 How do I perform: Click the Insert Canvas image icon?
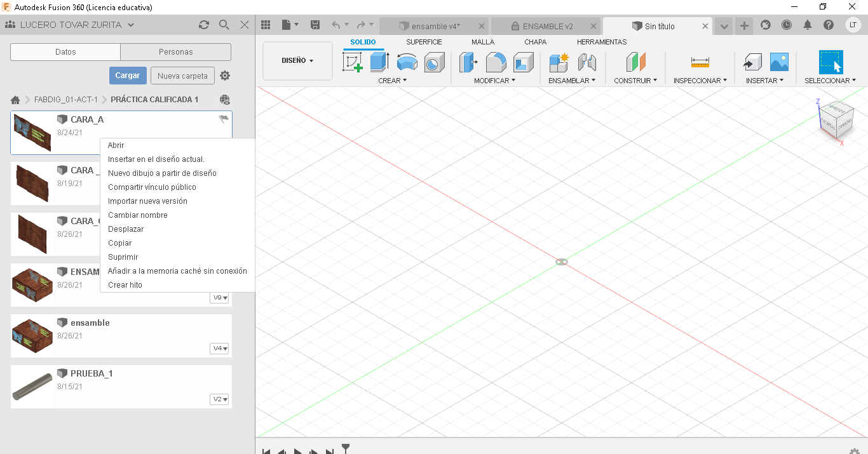tap(779, 62)
